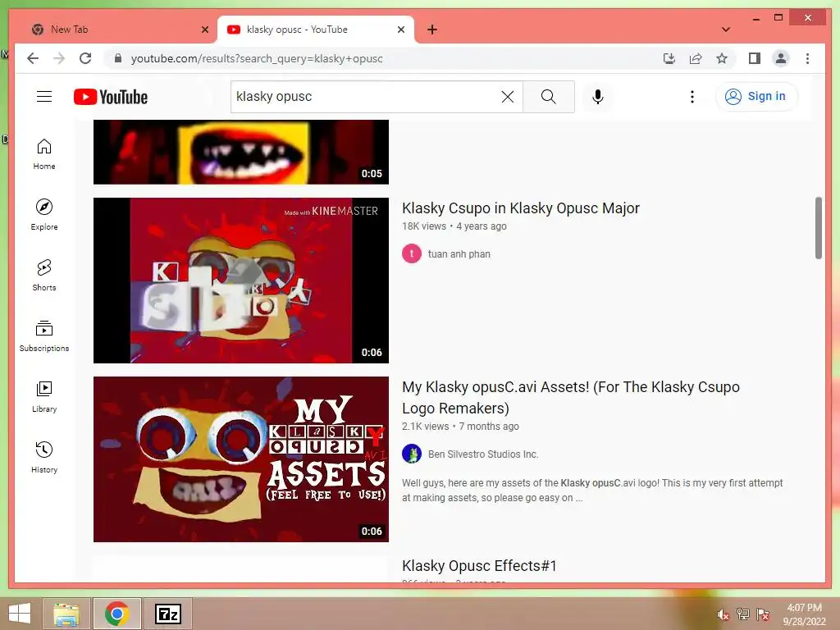Viewport: 840px width, 630px height.
Task: Click the "Well guys, here are my assets" description
Action: (592, 491)
